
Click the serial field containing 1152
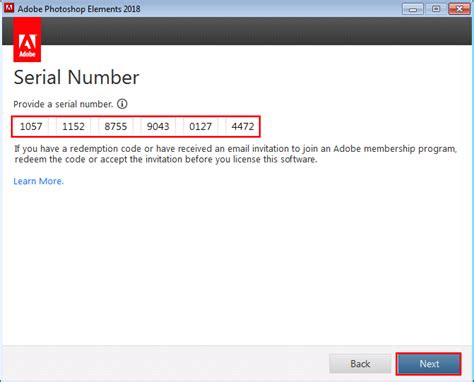[73, 126]
